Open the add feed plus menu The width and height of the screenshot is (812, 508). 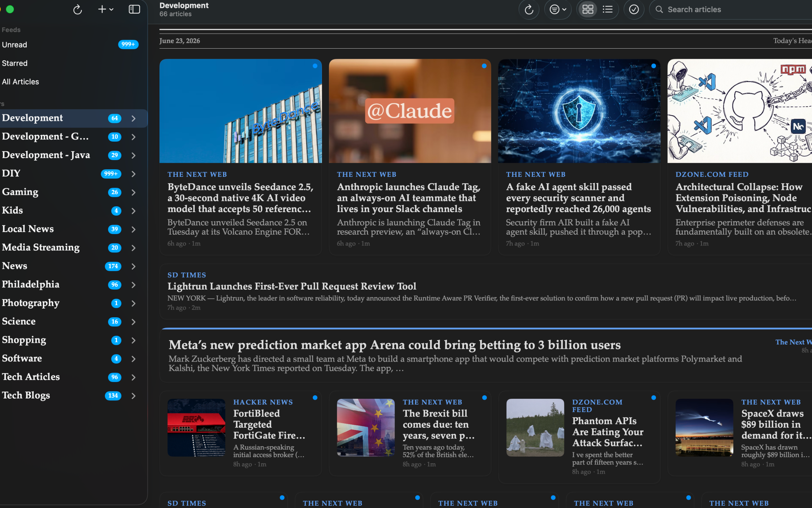click(105, 10)
